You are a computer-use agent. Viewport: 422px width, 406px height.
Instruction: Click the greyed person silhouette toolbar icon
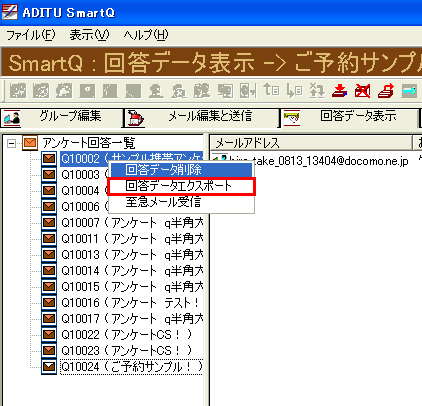click(x=156, y=91)
